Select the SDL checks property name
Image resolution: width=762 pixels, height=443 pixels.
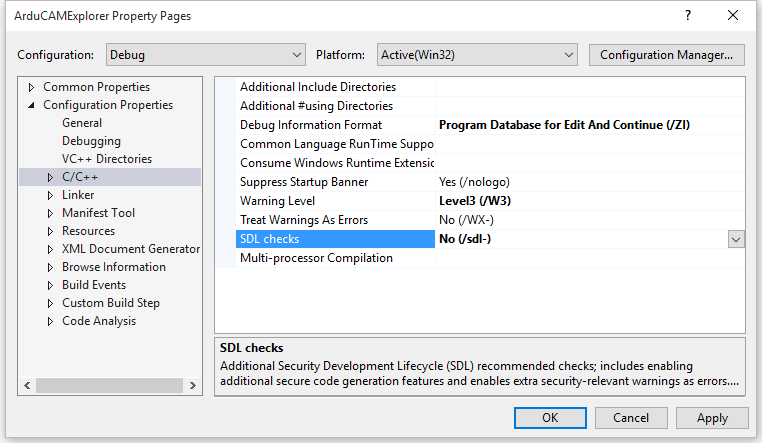(x=335, y=239)
